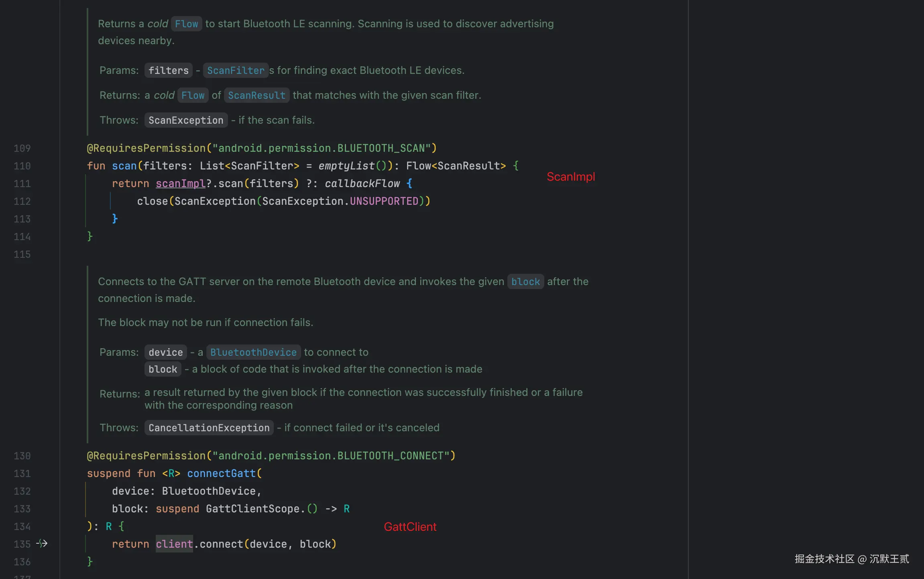Select the highlighted client identifier
The width and height of the screenshot is (924, 579).
tap(174, 544)
